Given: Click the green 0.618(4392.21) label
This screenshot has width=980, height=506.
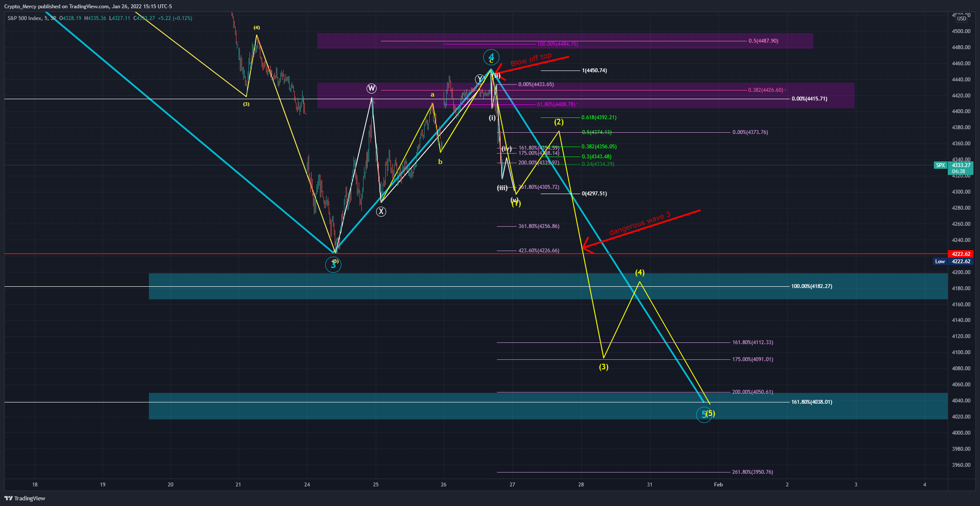Looking at the screenshot, I should coord(599,117).
